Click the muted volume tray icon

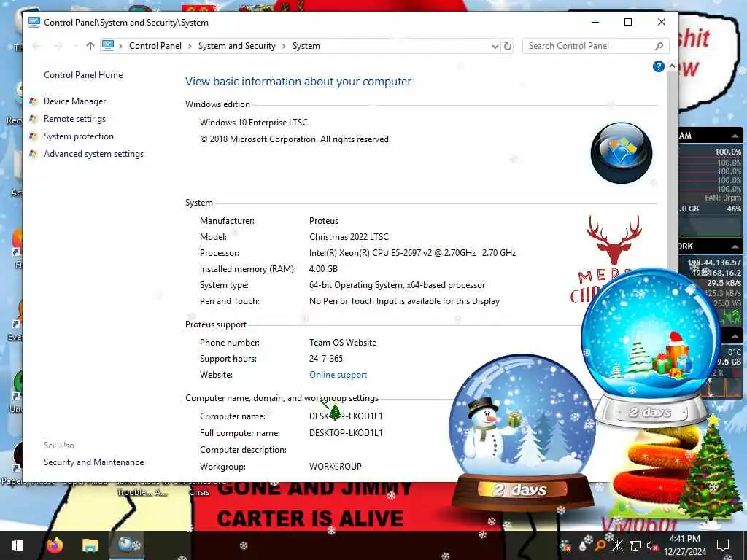tap(652, 545)
